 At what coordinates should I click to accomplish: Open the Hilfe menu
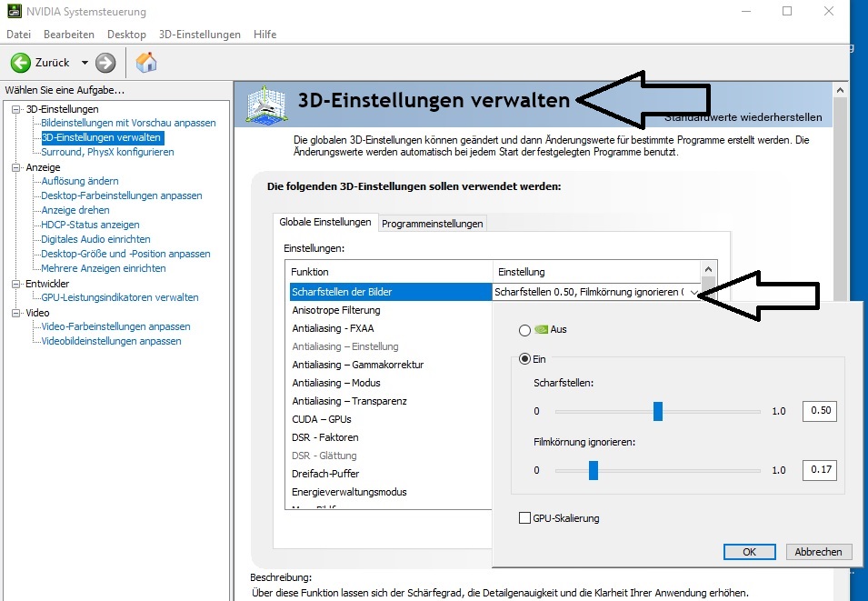(264, 34)
